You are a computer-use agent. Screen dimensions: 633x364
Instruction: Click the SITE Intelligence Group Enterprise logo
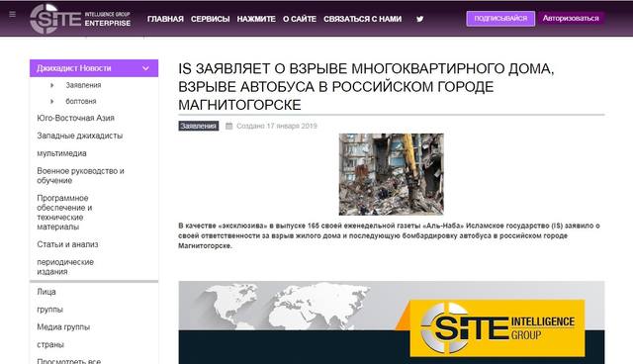pos(80,19)
